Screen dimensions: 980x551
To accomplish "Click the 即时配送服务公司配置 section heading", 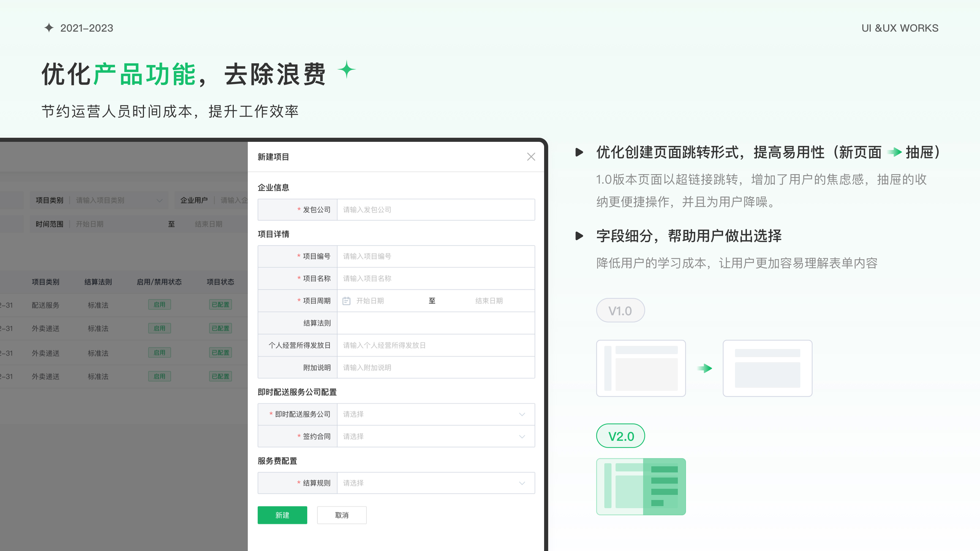I will coord(297,392).
